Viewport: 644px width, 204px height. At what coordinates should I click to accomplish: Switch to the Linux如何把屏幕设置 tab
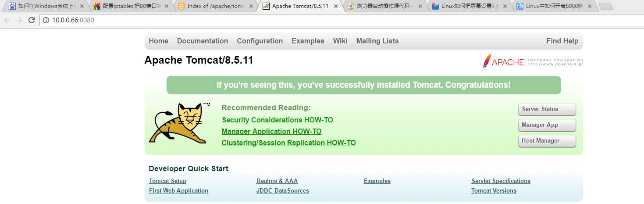tap(470, 6)
